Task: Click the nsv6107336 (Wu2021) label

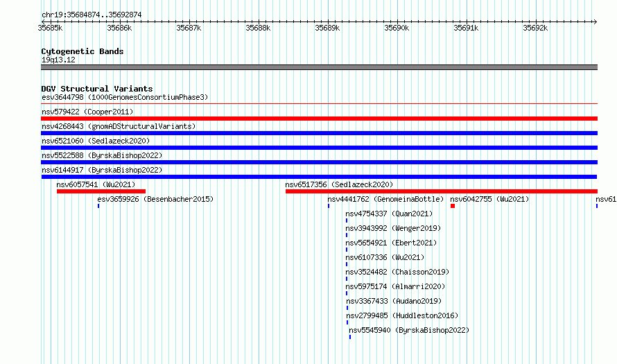Action: pyautogui.click(x=385, y=257)
